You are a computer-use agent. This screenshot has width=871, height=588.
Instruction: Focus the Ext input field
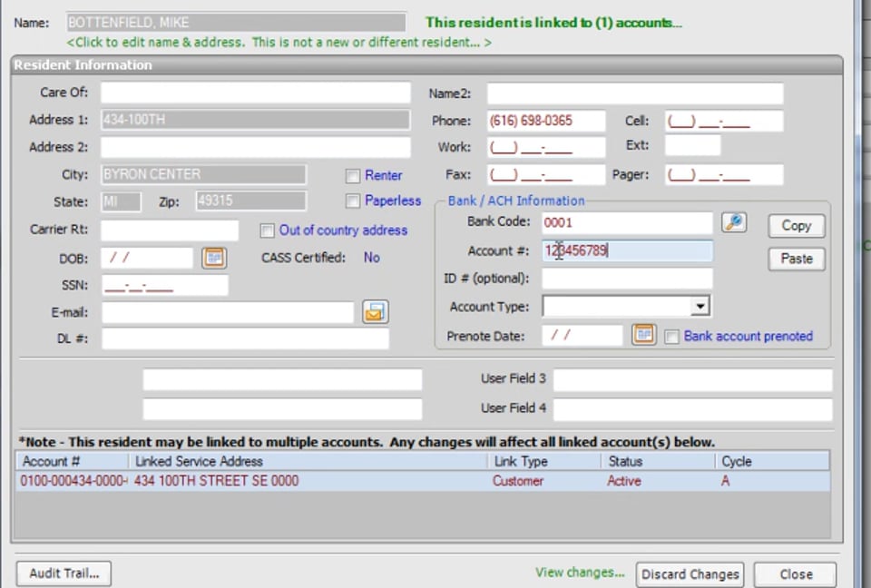(692, 145)
